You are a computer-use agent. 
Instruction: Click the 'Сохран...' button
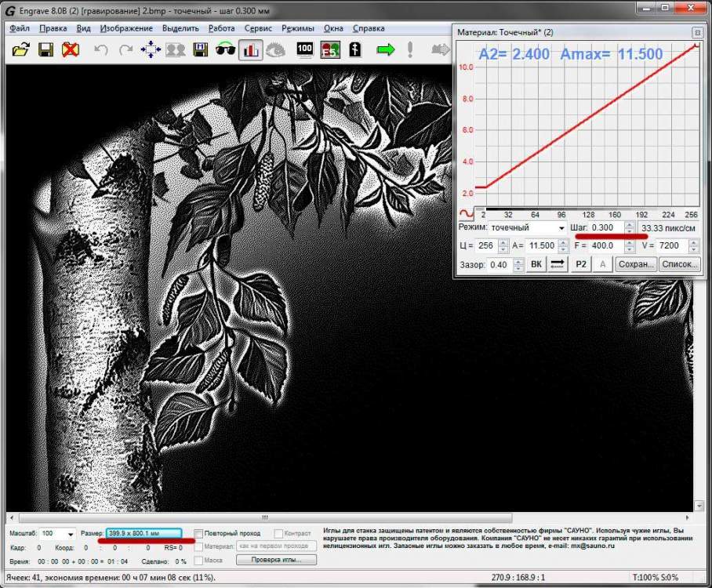point(635,264)
